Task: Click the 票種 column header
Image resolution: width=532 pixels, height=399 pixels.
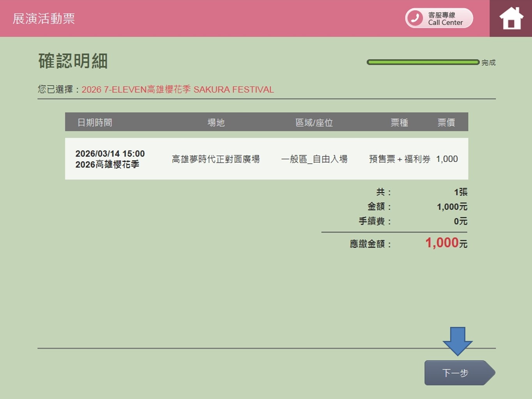Action: click(x=399, y=122)
